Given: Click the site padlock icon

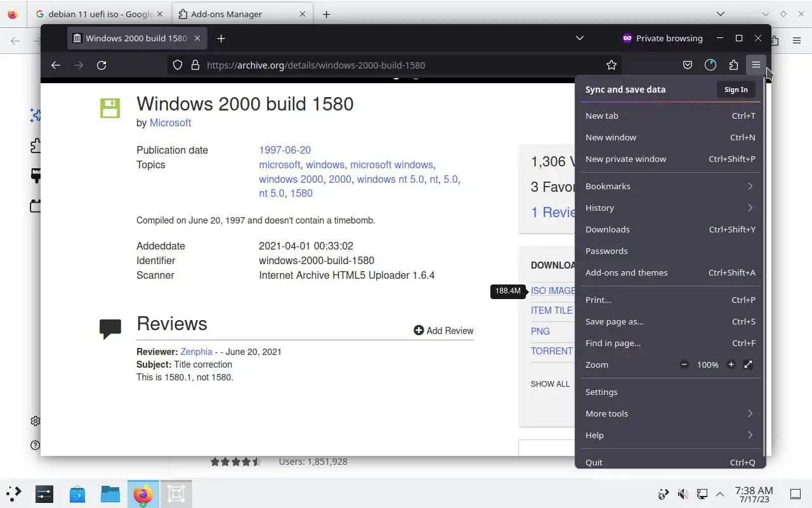Looking at the screenshot, I should [195, 65].
